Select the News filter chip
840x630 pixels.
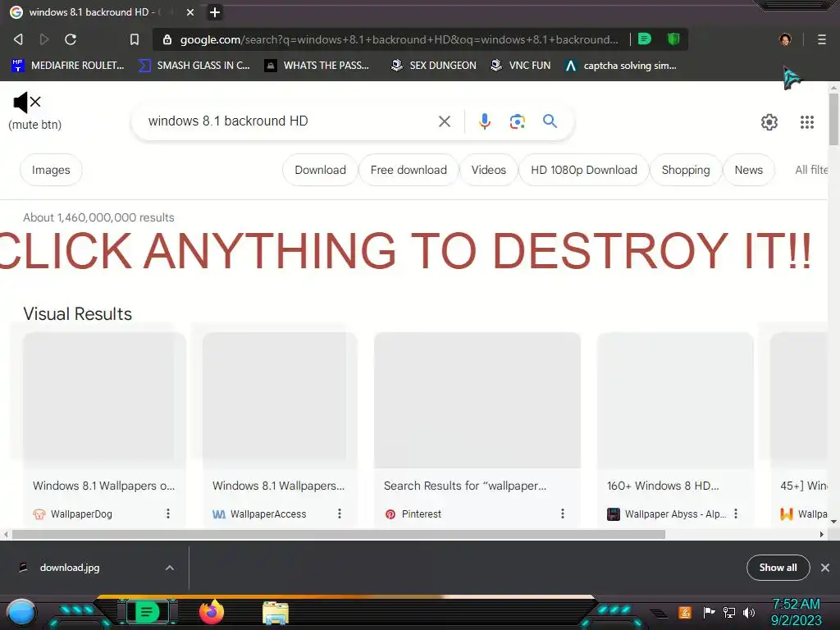pos(748,170)
